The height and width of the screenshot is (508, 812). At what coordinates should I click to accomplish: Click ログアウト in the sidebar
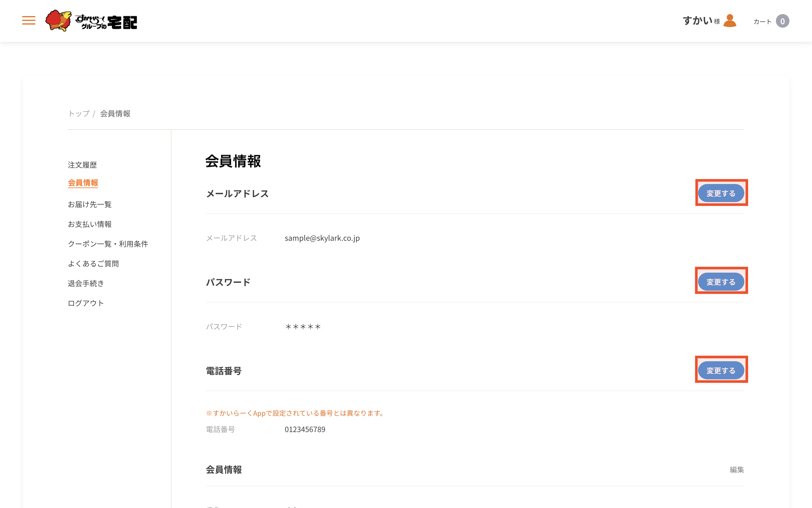86,303
